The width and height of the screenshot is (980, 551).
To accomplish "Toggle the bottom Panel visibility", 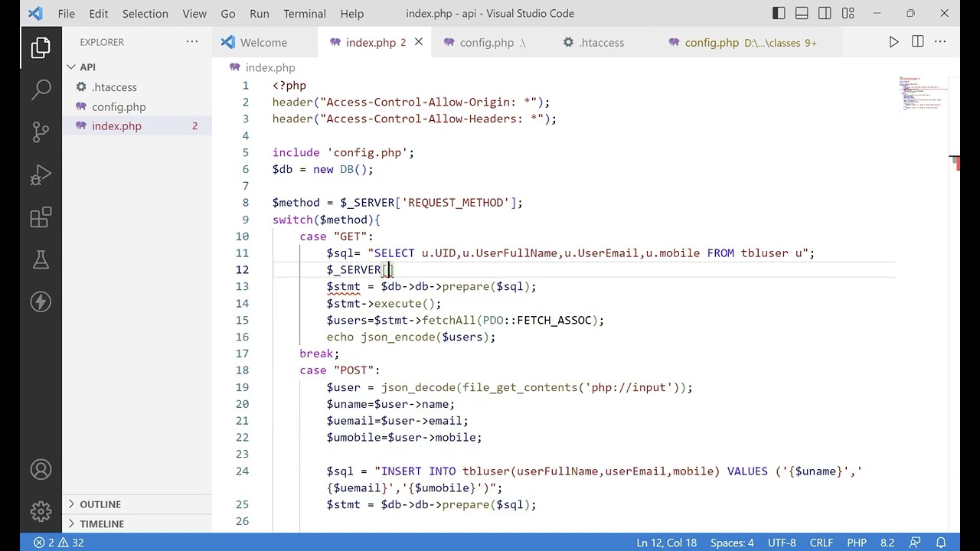I will point(802,13).
